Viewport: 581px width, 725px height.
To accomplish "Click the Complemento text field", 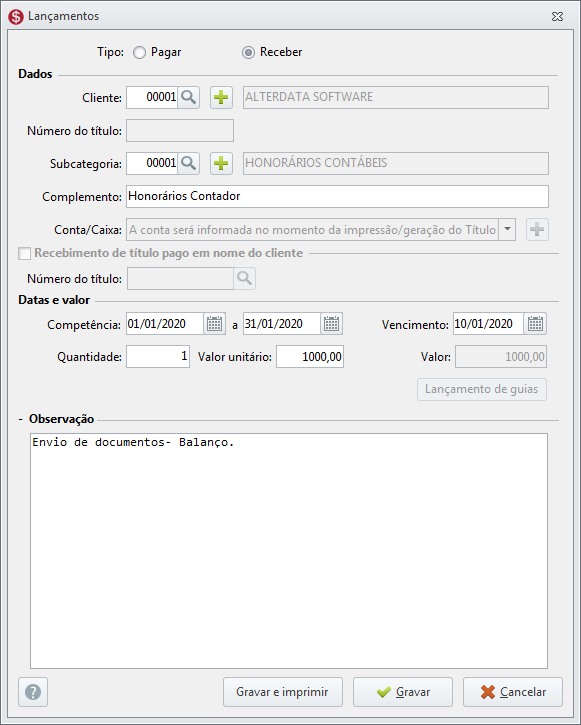I will click(x=337, y=197).
